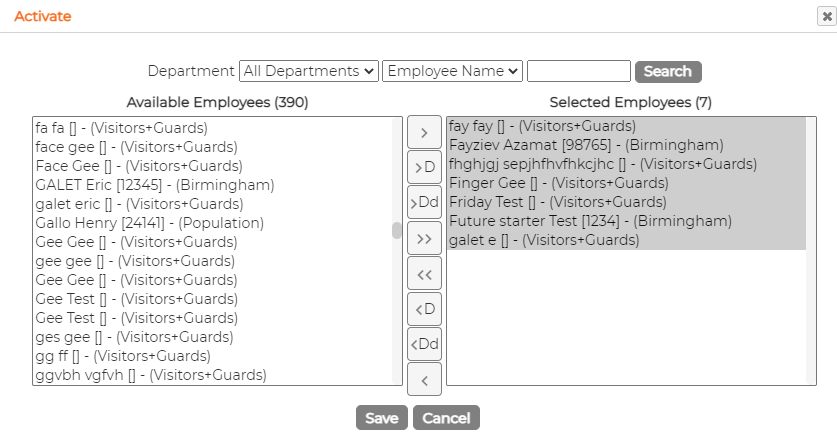
Task: Cancel the Activate dialog
Action: (446, 418)
